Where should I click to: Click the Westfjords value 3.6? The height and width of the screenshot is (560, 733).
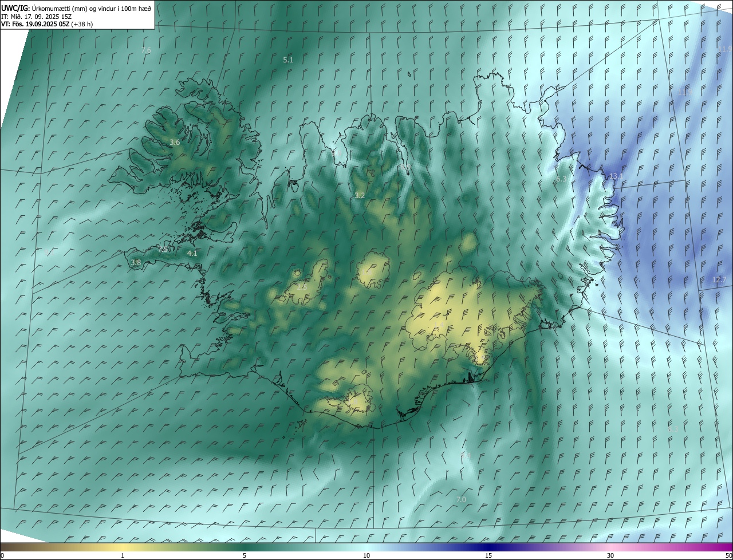175,143
